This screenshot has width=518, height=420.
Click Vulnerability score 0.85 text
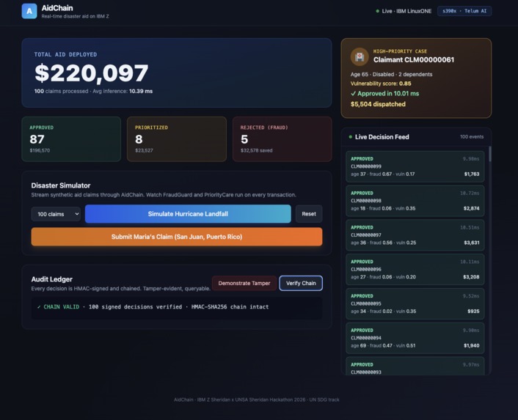click(x=381, y=84)
